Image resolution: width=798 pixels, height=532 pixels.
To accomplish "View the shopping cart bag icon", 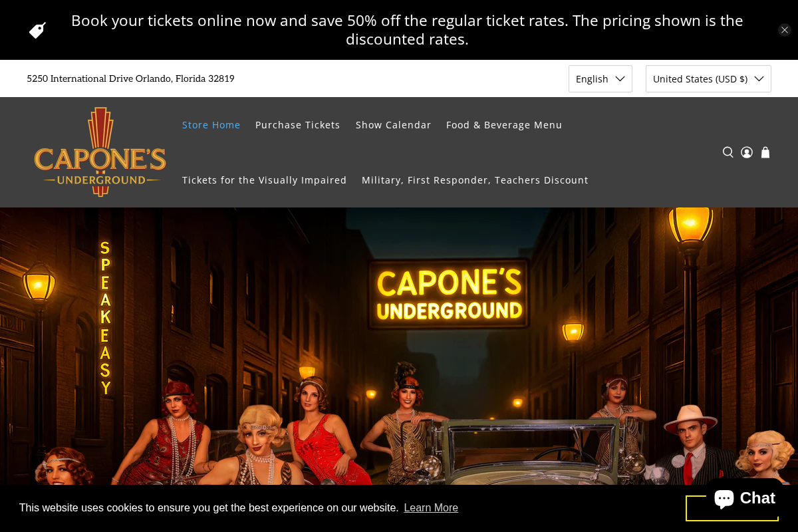I will pyautogui.click(x=765, y=152).
